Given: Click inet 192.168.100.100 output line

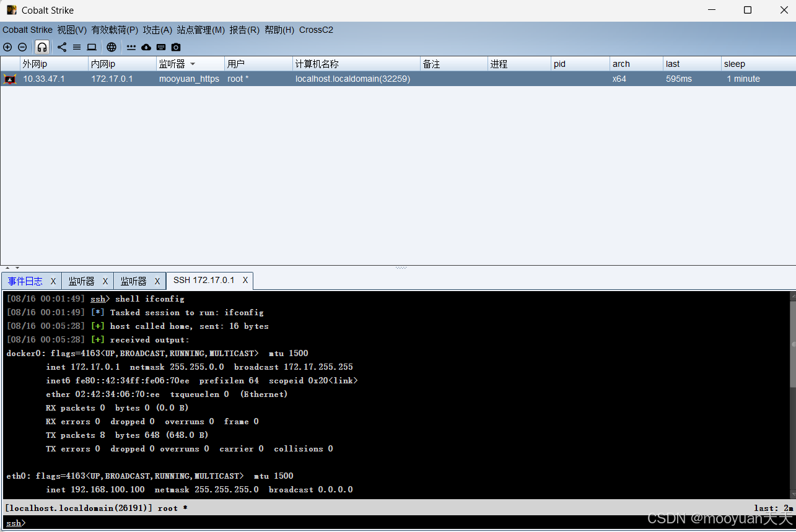Looking at the screenshot, I should point(199,490).
